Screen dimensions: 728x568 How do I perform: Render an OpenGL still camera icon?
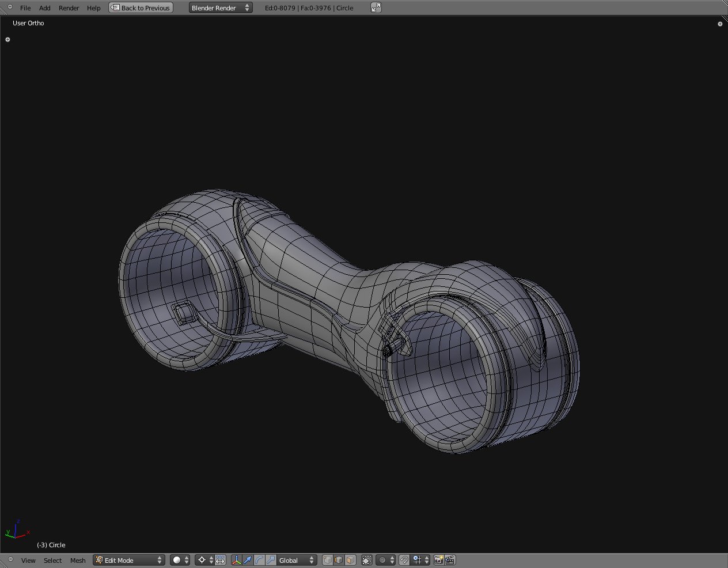click(438, 560)
